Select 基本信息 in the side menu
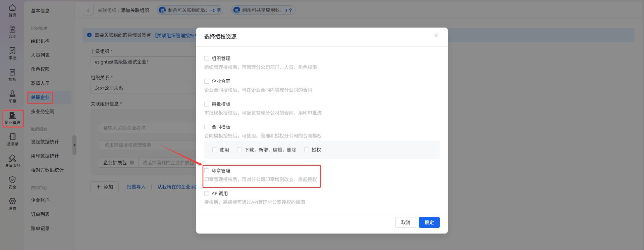 [x=40, y=11]
